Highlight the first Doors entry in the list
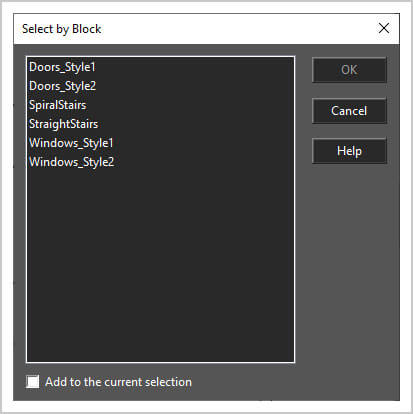The image size is (413, 414). tap(62, 67)
